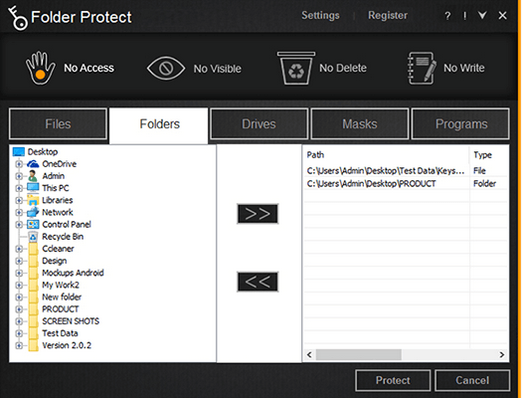This screenshot has width=522, height=398.
Task: Switch to the Drives tab
Action: click(259, 124)
